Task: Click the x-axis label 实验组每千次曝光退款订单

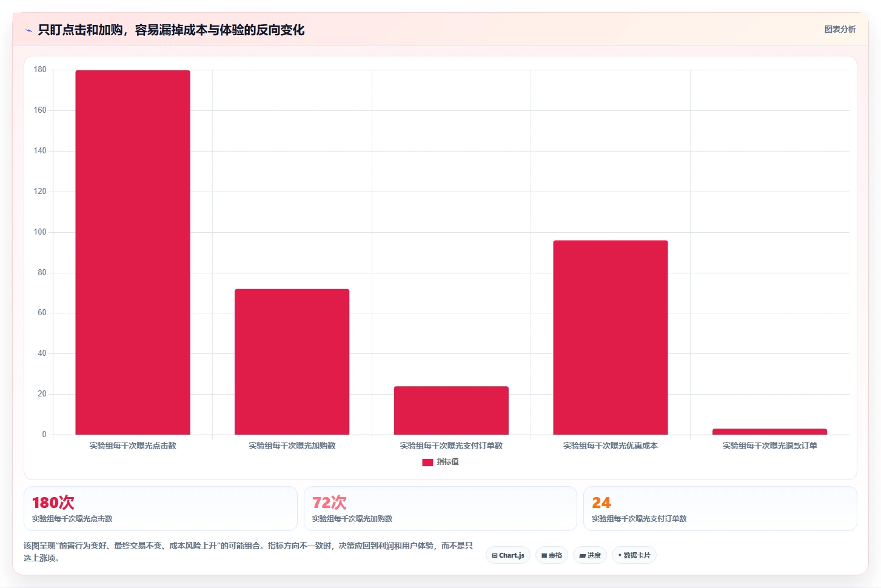Action: coord(769,446)
